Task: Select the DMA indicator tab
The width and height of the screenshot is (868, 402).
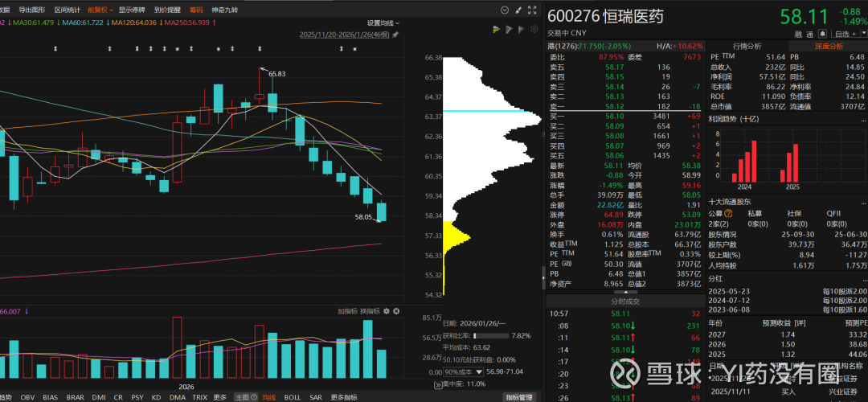Action: click(178, 397)
